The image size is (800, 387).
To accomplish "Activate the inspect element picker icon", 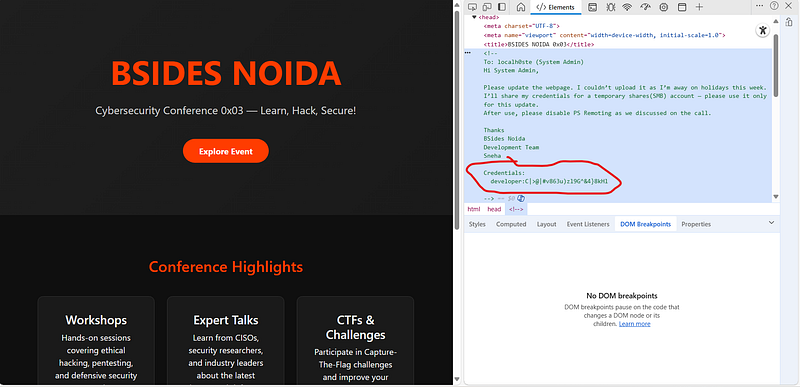I will click(472, 7).
